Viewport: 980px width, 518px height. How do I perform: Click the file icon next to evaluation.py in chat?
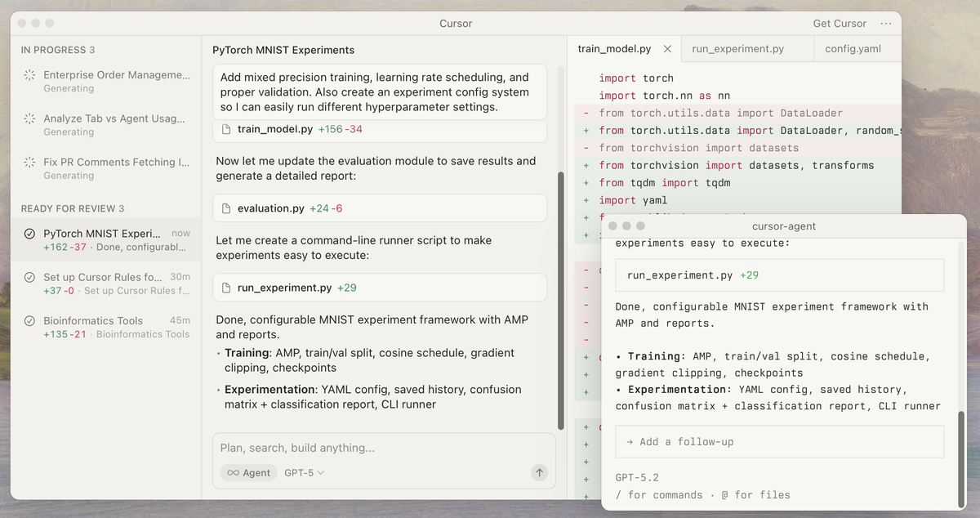pos(227,208)
